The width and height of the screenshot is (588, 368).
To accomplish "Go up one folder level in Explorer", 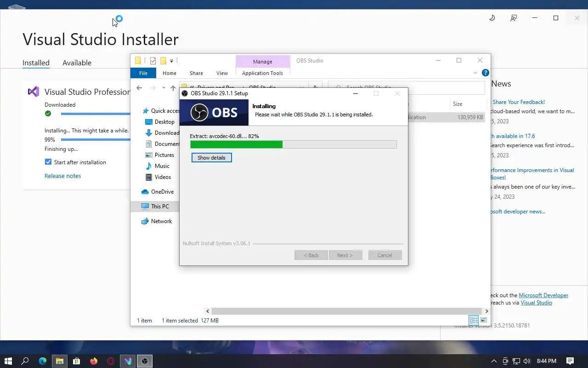I will [173, 88].
